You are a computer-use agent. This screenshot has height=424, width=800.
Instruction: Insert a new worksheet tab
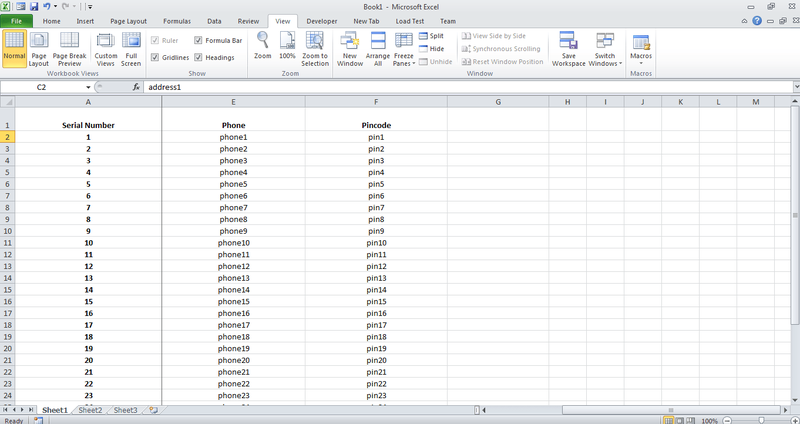[x=154, y=410]
